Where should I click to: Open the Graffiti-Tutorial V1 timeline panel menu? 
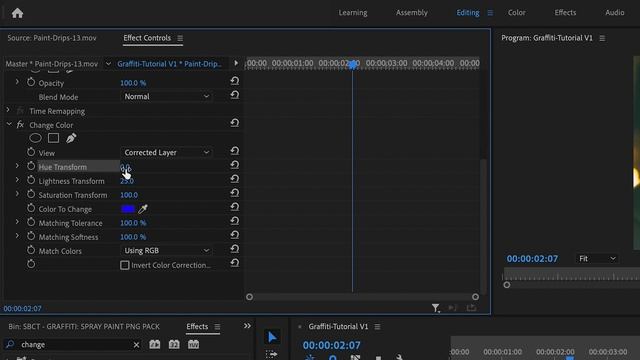(x=378, y=327)
